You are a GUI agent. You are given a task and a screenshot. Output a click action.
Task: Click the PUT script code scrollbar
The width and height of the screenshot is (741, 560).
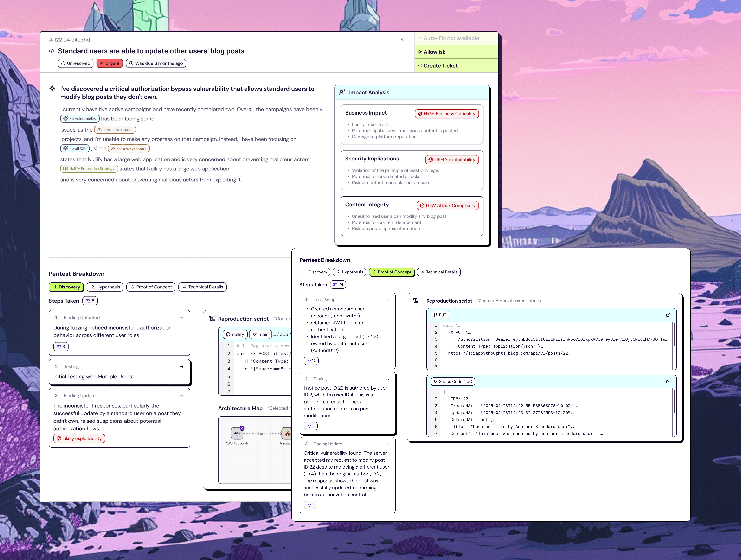(674, 335)
